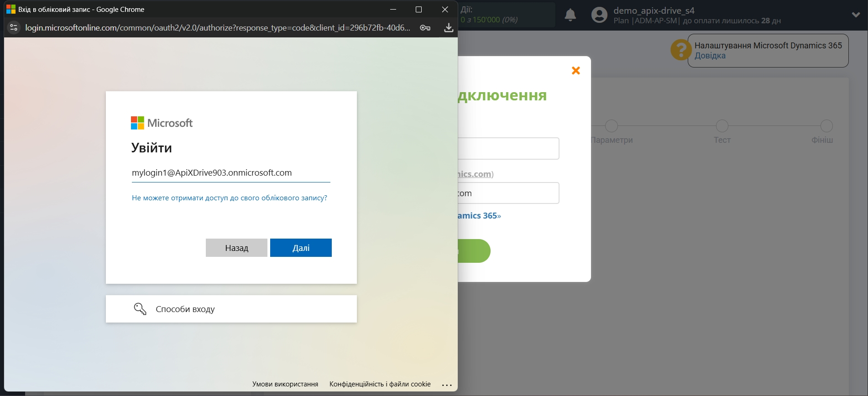Click the domain input field ending in com

509,193
